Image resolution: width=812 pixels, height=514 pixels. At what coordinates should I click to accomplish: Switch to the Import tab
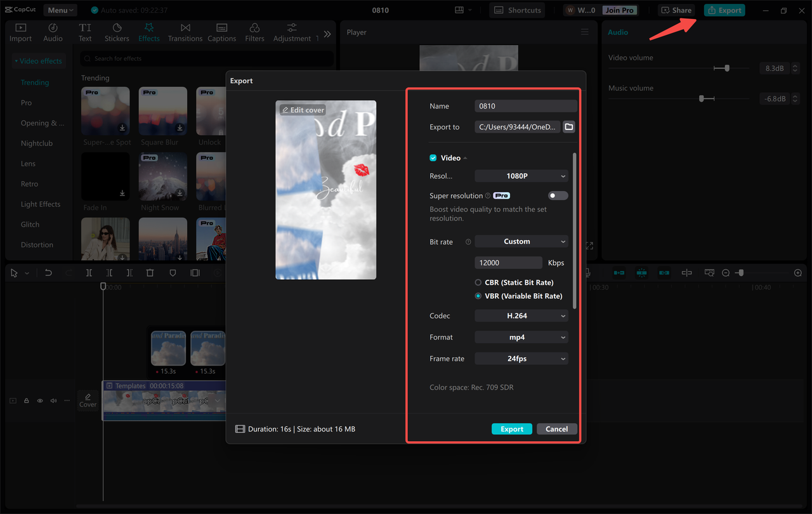click(20, 32)
